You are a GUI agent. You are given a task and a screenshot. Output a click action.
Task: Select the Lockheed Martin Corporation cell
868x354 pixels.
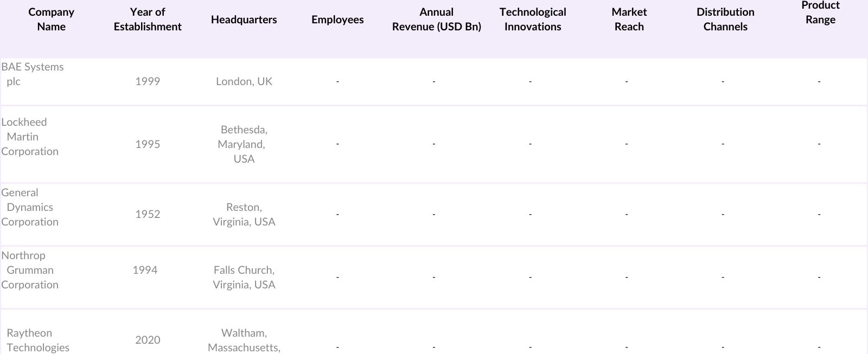(30, 137)
